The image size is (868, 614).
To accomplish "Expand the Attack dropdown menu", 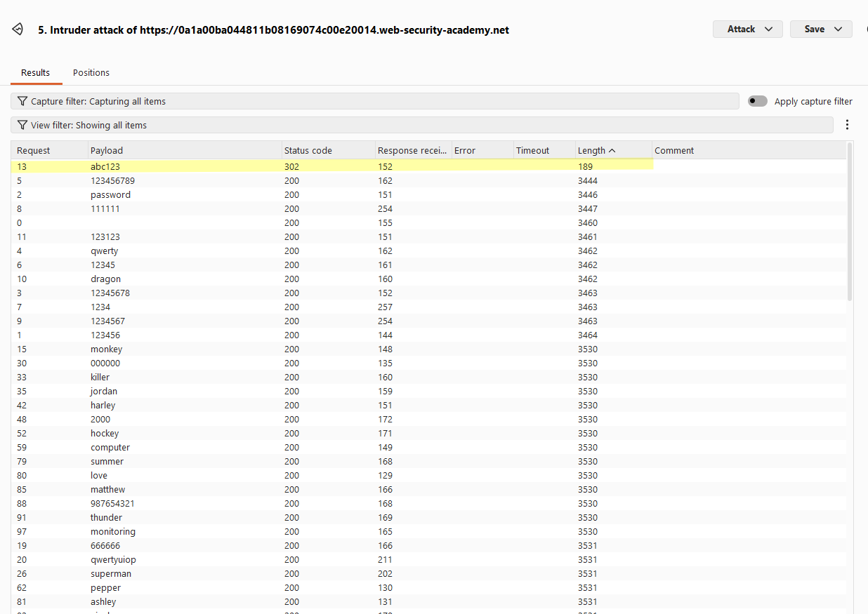I will [x=748, y=29].
